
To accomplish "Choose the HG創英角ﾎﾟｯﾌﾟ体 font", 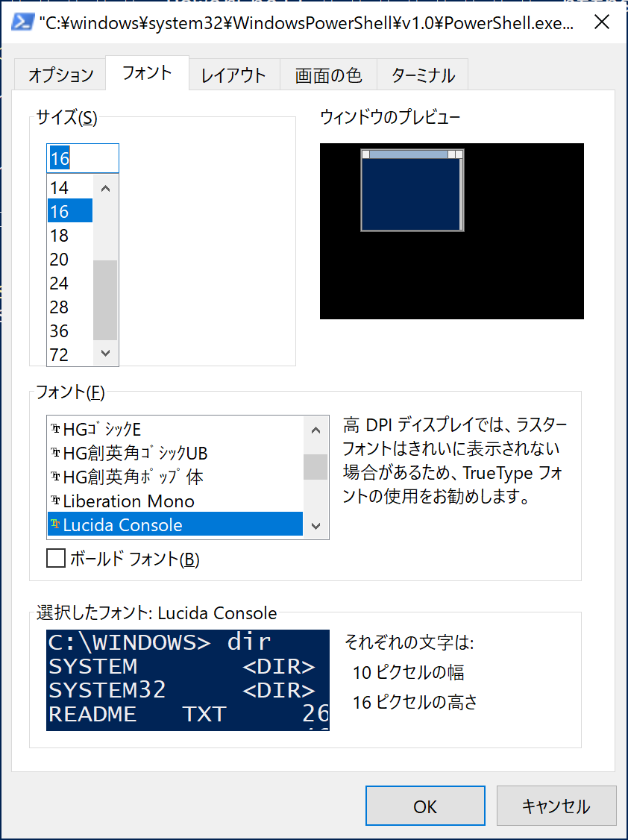I will coord(175,477).
